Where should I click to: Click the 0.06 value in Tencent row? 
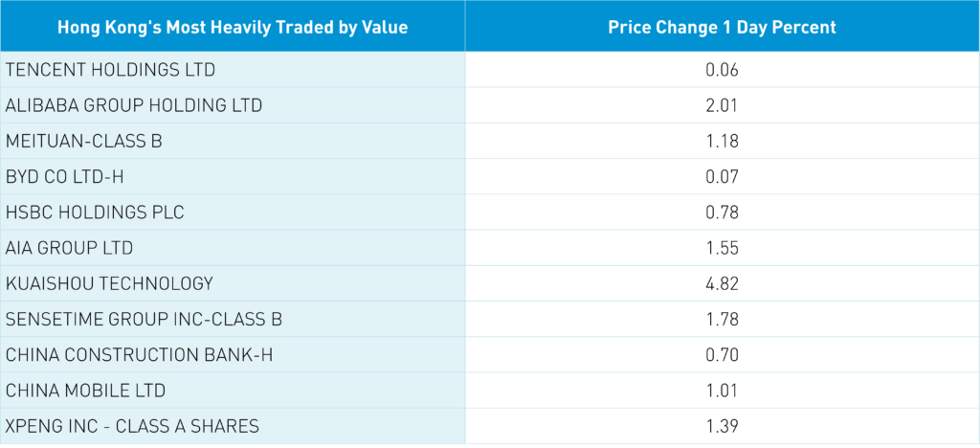pyautogui.click(x=722, y=70)
